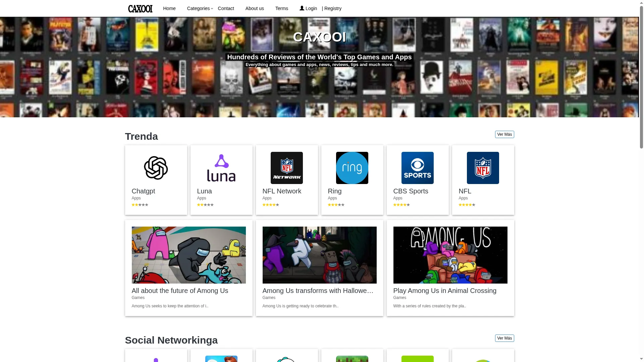Click Apps label under CBS Sports
The height and width of the screenshot is (362, 644).
tap(398, 198)
